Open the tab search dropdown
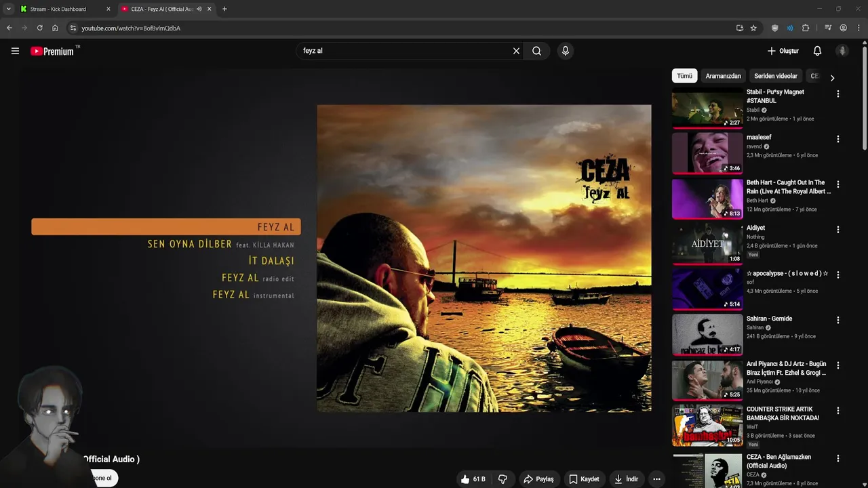 (8, 9)
